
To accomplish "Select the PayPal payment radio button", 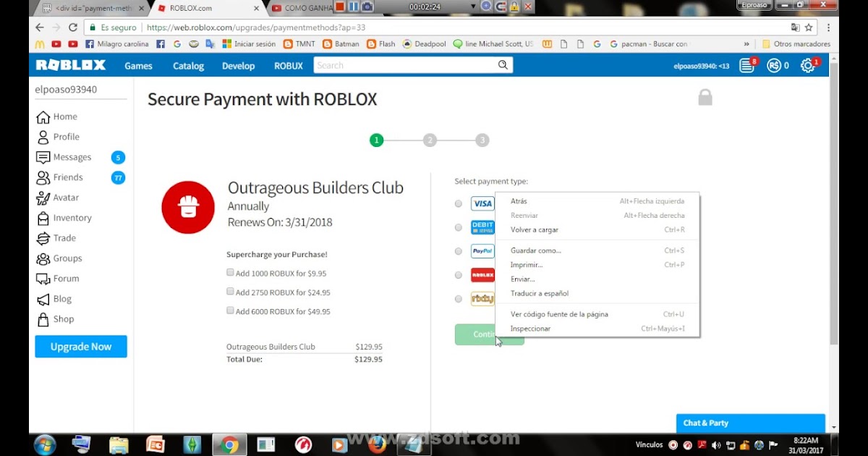I will pos(459,251).
